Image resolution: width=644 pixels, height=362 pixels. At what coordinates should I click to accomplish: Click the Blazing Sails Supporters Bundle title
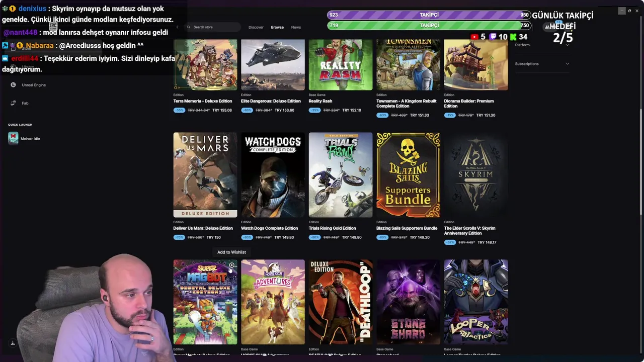(407, 228)
